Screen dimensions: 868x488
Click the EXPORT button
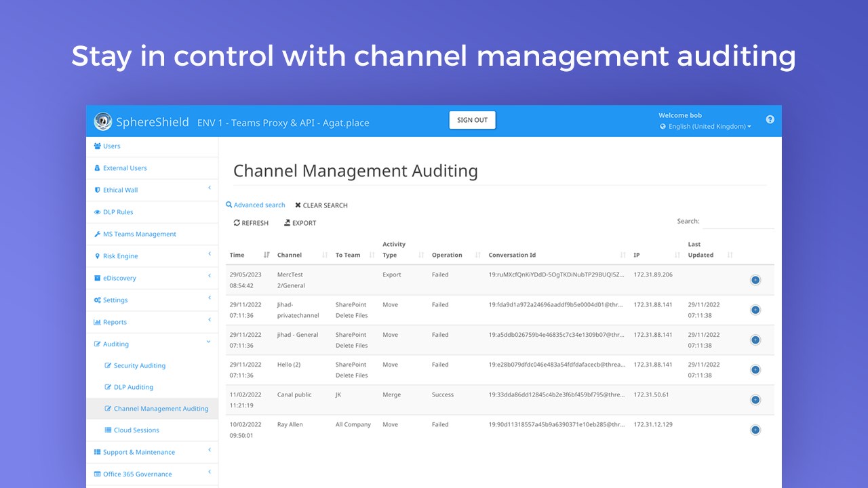(300, 223)
